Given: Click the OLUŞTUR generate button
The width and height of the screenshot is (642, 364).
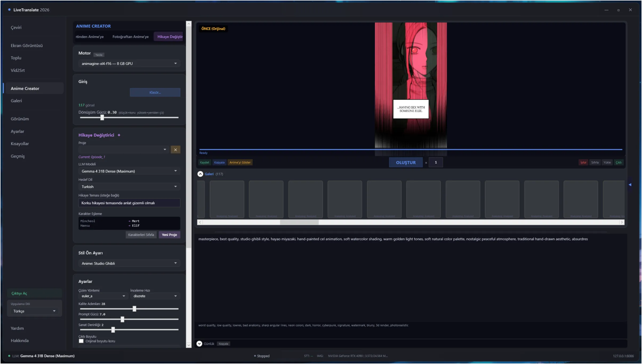Looking at the screenshot, I should click(406, 163).
